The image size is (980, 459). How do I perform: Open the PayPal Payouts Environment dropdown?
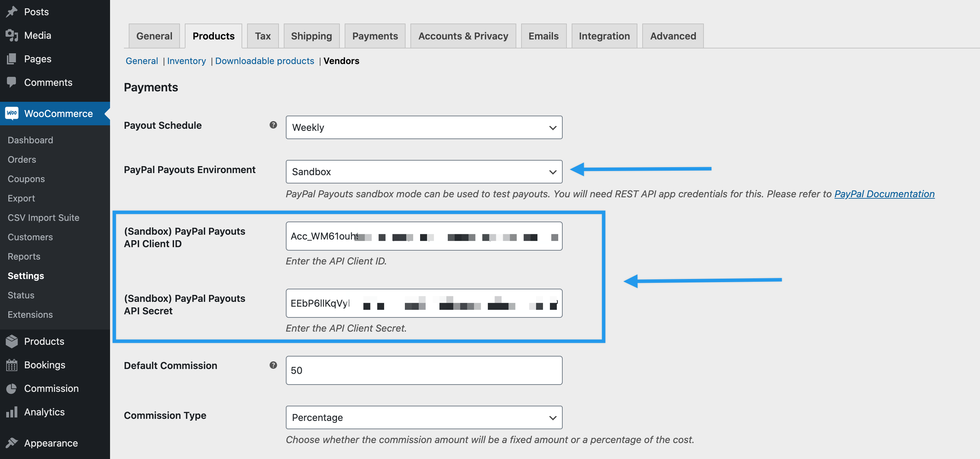coord(424,172)
